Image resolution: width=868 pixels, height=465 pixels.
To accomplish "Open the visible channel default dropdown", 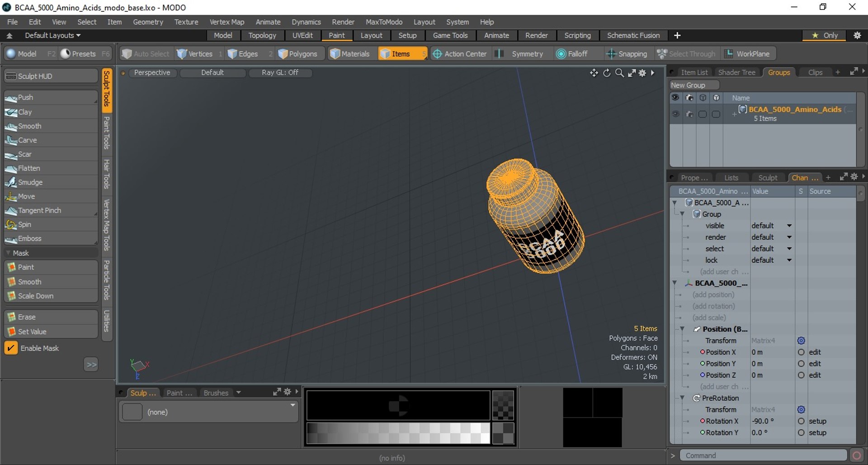I will 771,226.
